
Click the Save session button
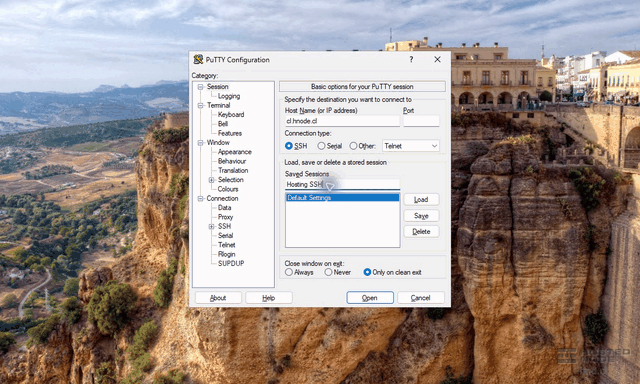421,215
